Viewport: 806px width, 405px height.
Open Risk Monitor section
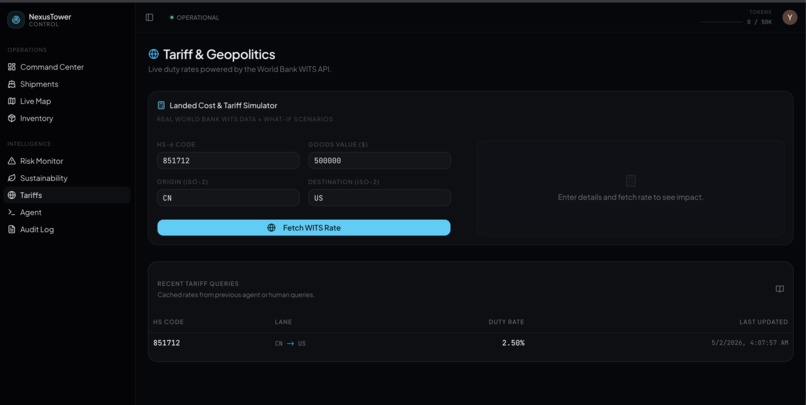pyautogui.click(x=67, y=161)
